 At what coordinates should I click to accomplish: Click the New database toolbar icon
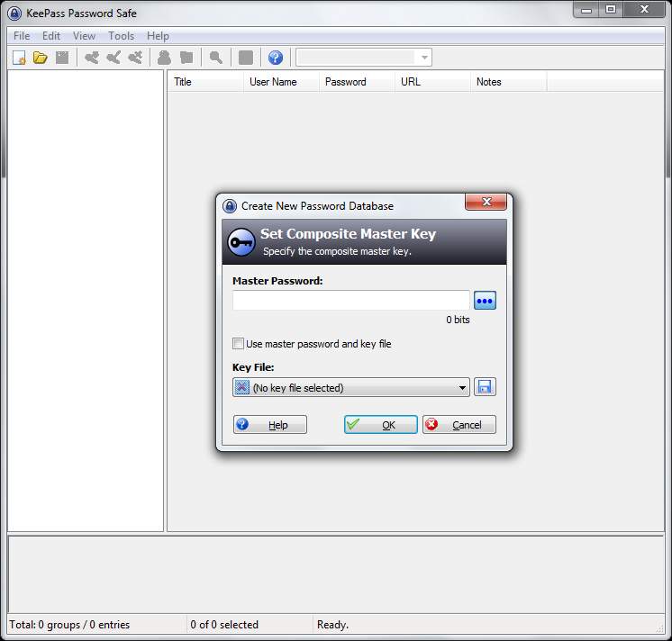19,58
